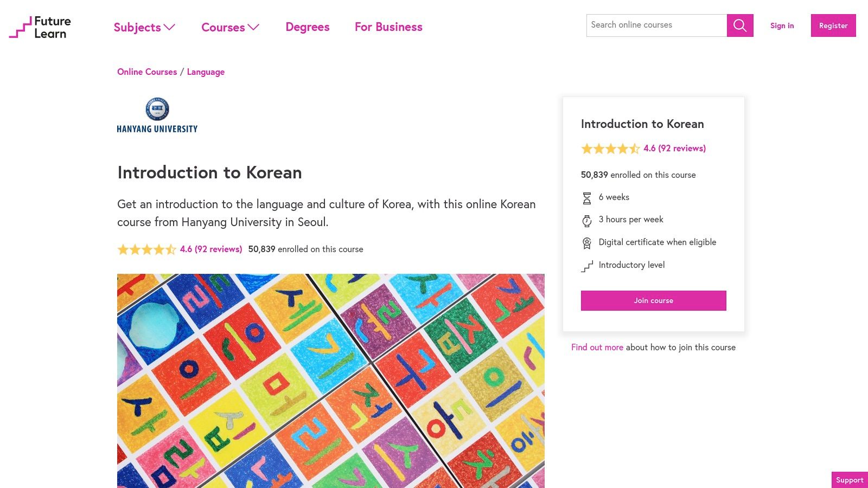Viewport: 868px width, 488px height.
Task: Click the clock icon beside 3 hours per week
Action: 587,220
